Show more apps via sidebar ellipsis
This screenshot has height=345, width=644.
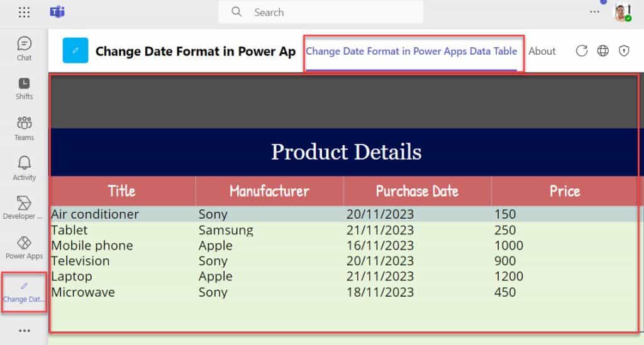25,331
